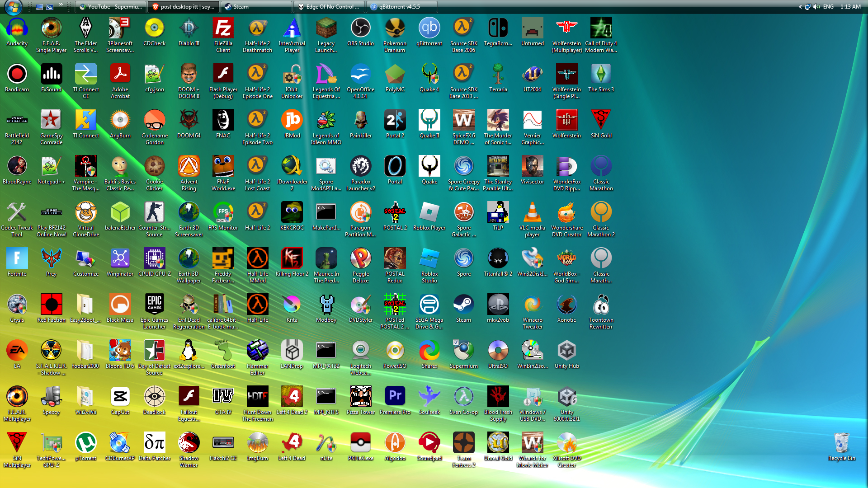Open the Delta Patcher icon
868x488 pixels.
point(155,447)
